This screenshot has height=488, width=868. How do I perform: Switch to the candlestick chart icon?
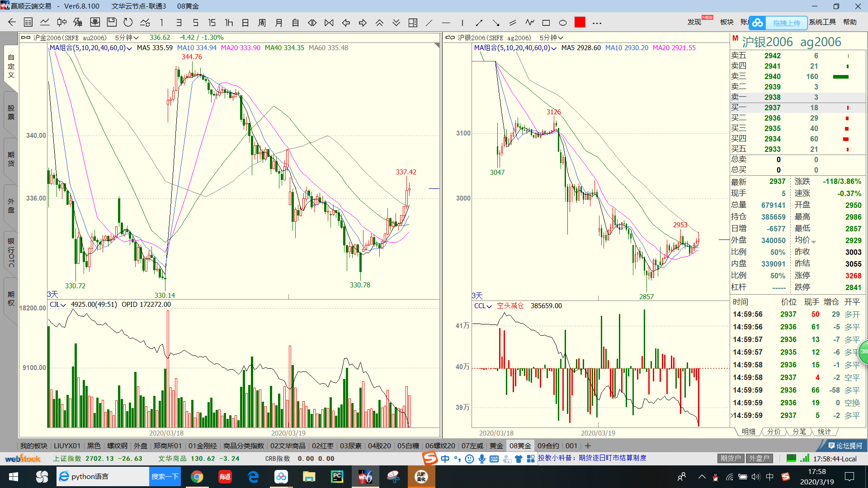point(62,23)
